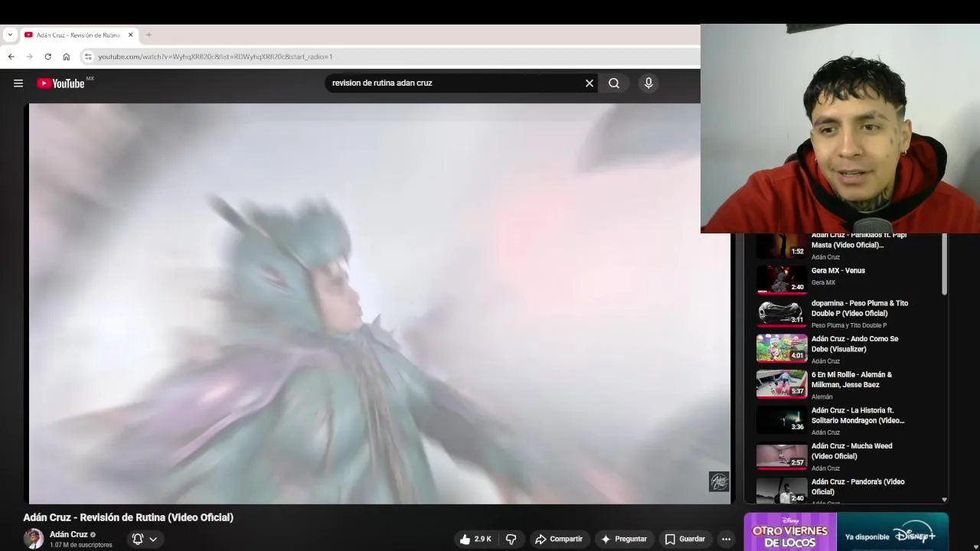The width and height of the screenshot is (980, 551).
Task: Close the Adán Cruz browser tab
Action: click(x=130, y=34)
